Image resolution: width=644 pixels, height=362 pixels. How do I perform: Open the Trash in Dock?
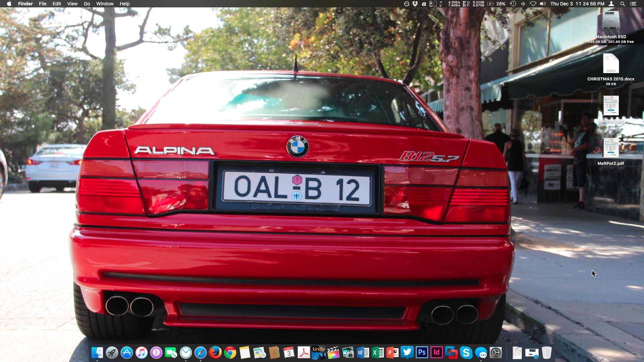coord(547,353)
